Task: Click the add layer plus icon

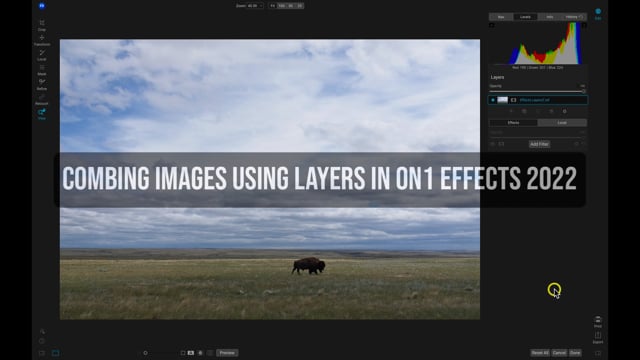Action: click(511, 111)
